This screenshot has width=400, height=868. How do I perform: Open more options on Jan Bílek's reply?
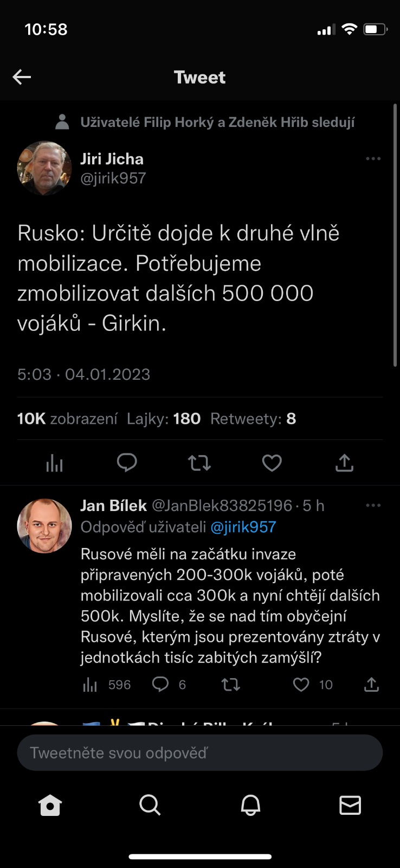(373, 506)
